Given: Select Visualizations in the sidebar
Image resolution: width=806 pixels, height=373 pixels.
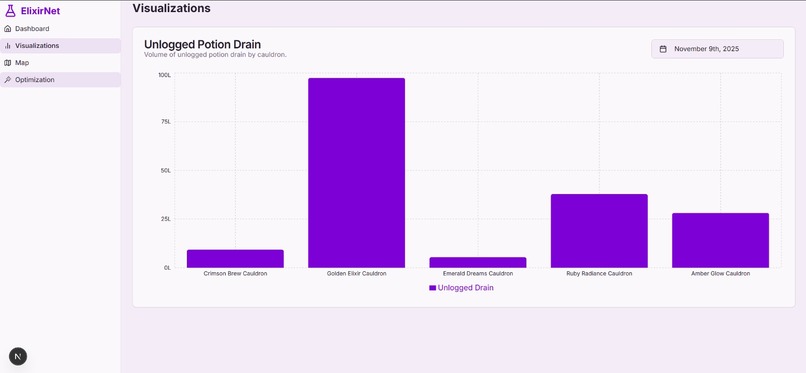Looking at the screenshot, I should click(60, 46).
